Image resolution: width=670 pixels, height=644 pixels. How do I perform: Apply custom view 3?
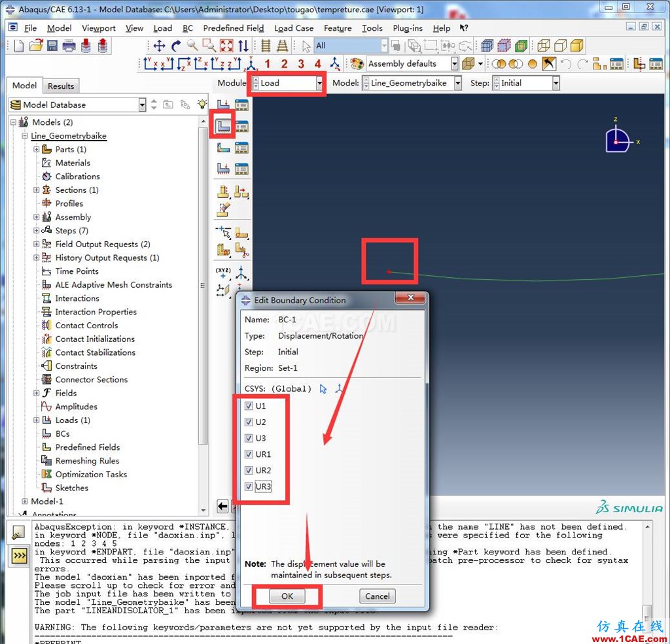(301, 64)
